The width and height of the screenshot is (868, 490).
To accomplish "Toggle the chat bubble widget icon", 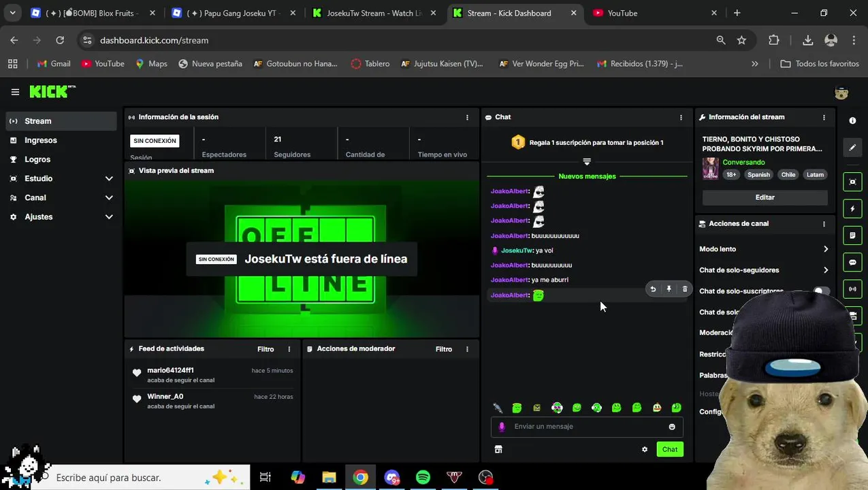I will (x=852, y=262).
